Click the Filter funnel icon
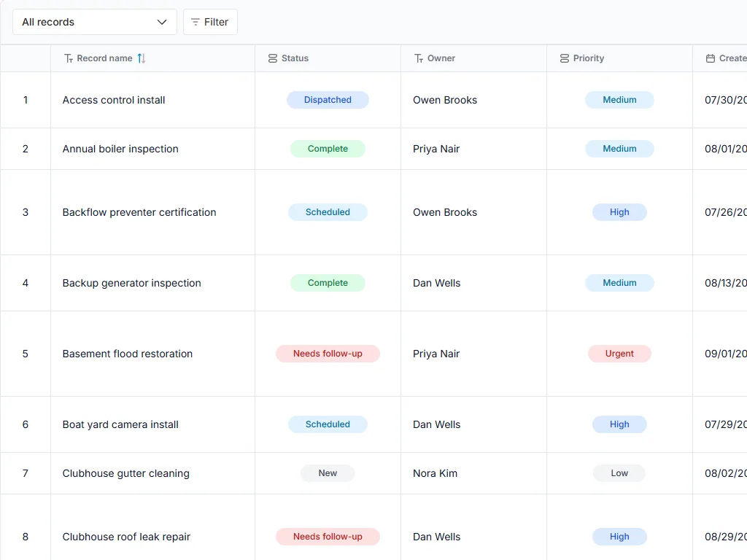This screenshot has height=560, width=747. (196, 22)
